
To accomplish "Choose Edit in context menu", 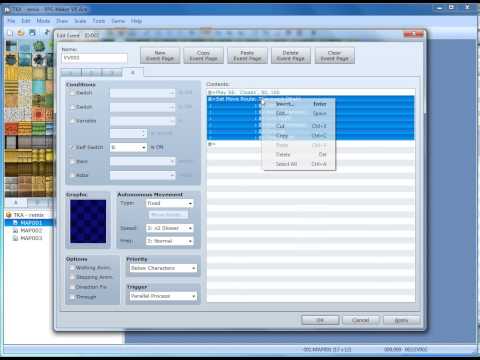I will click(x=299, y=113).
